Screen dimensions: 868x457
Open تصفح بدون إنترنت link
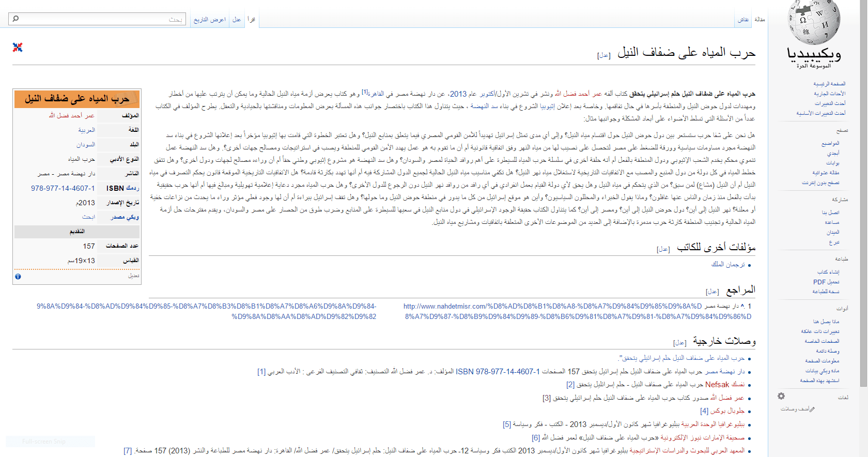point(820,182)
